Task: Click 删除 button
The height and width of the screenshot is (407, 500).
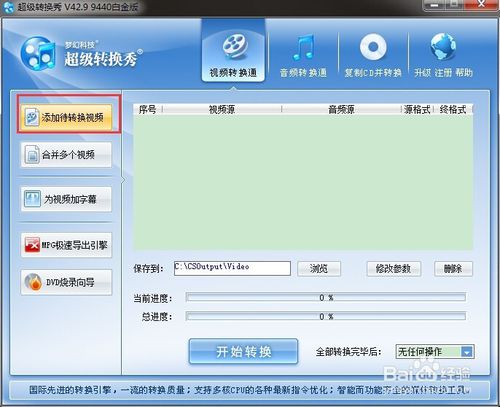Action: coord(453,269)
